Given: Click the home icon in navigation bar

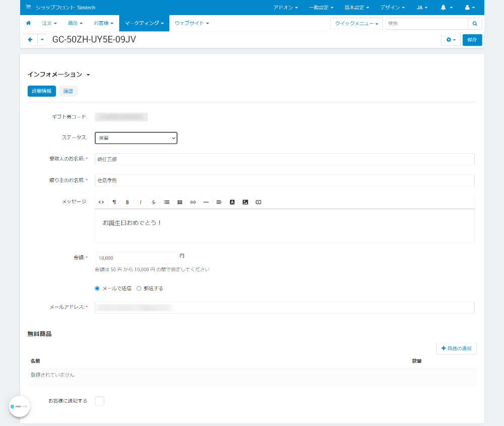Looking at the screenshot, I should click(x=28, y=23).
